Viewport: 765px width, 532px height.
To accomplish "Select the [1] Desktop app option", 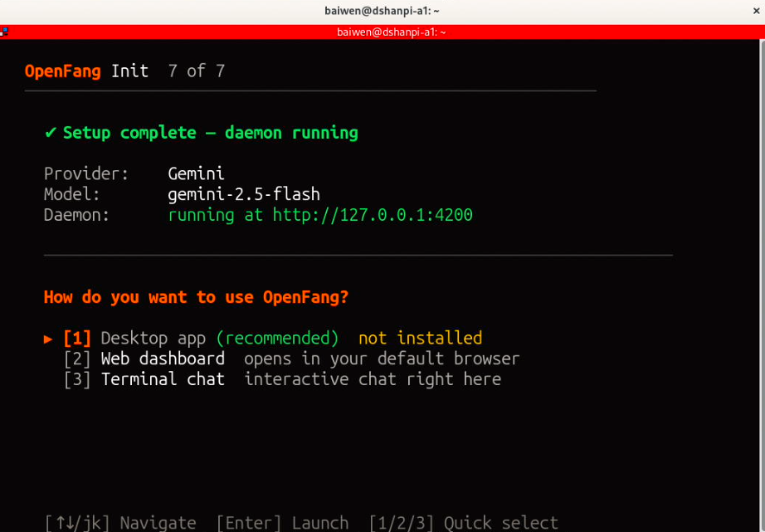I will [x=153, y=339].
